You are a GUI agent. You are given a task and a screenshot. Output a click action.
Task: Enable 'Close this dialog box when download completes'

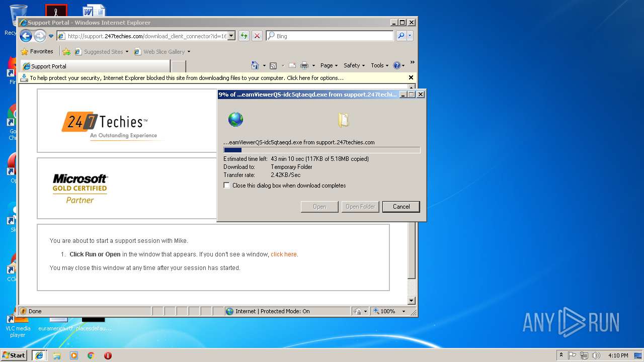[x=227, y=186]
